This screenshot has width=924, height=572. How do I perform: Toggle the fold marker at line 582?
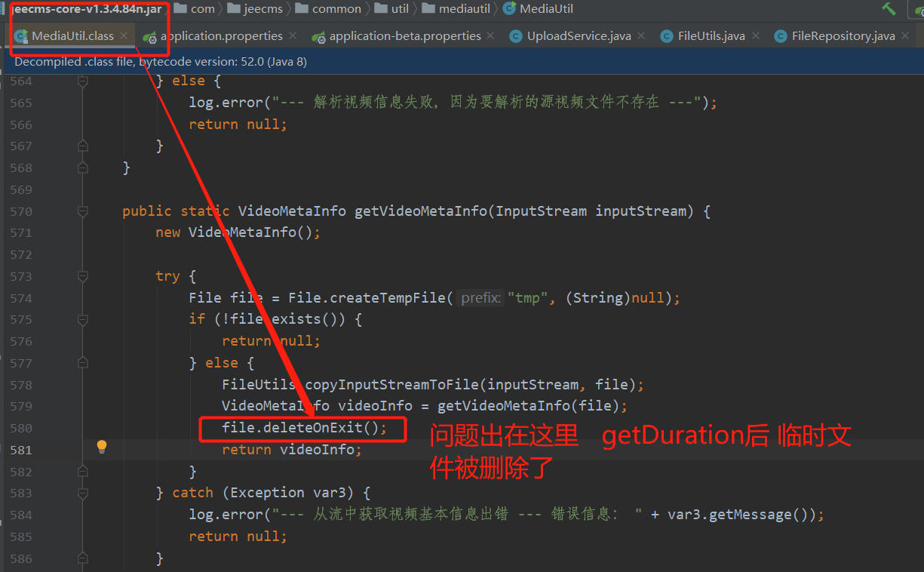[x=83, y=472]
